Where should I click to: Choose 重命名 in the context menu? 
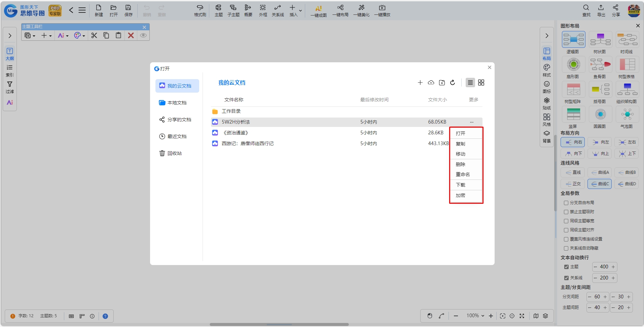pyautogui.click(x=466, y=174)
